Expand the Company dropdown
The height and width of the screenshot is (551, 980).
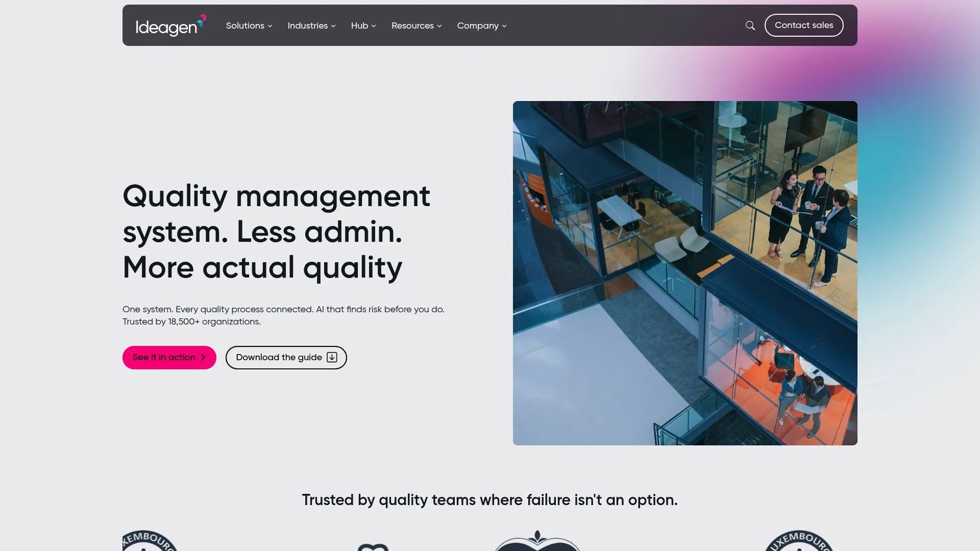click(482, 26)
